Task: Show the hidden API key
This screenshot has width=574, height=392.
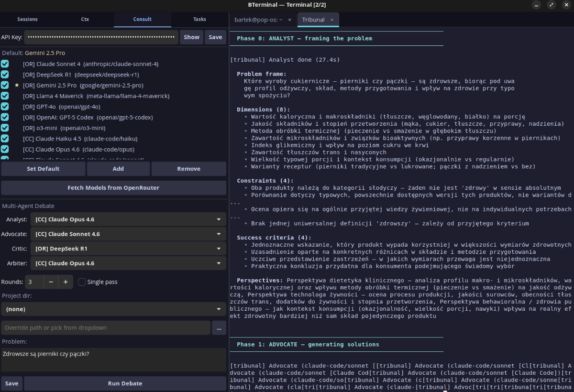Action: pos(191,37)
